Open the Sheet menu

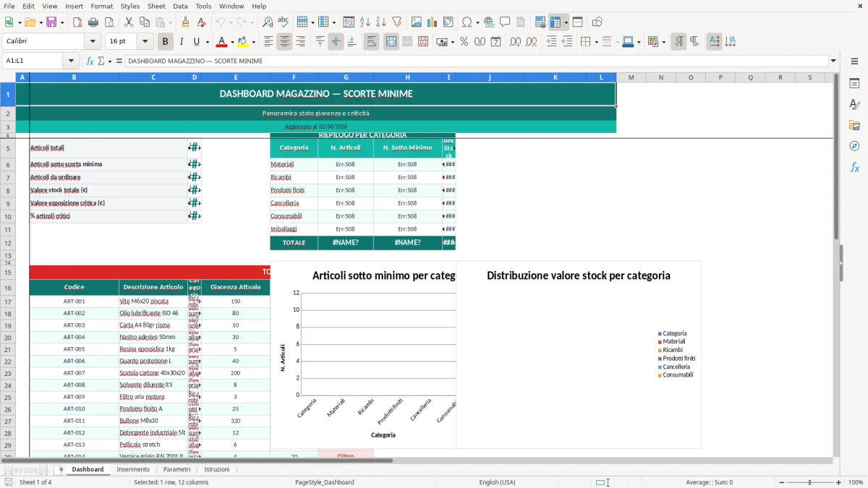tap(156, 6)
